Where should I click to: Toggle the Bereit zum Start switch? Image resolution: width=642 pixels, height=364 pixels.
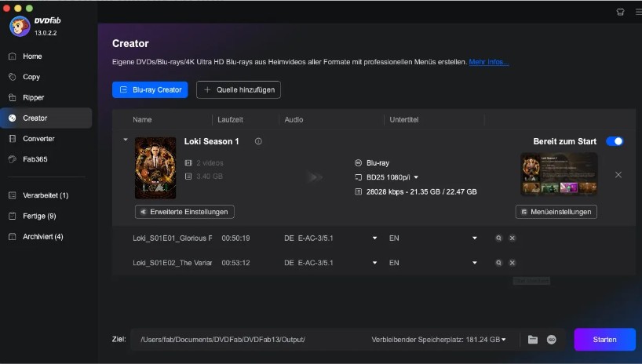click(x=615, y=141)
